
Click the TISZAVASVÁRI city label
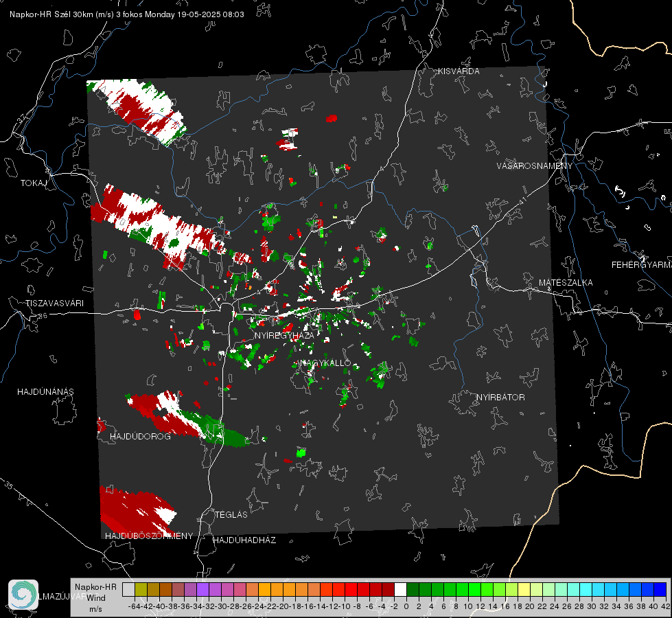[x=54, y=304]
